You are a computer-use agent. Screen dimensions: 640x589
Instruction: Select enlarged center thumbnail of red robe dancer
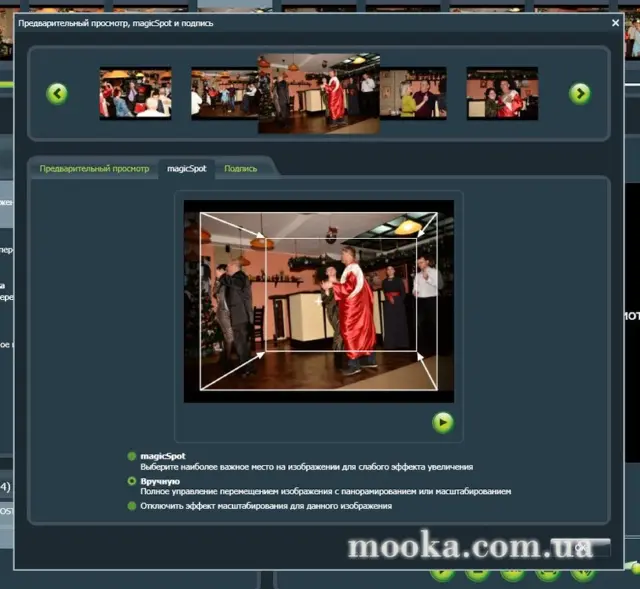[319, 93]
